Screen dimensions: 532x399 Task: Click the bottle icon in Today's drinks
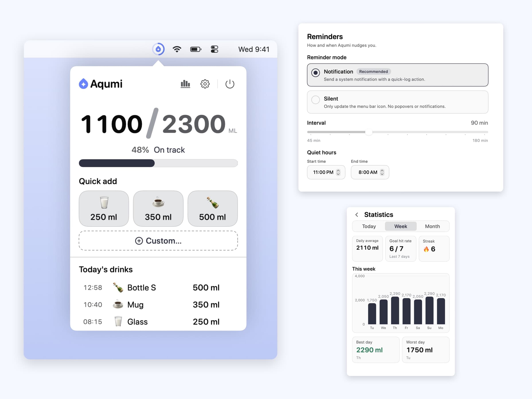[118, 288]
